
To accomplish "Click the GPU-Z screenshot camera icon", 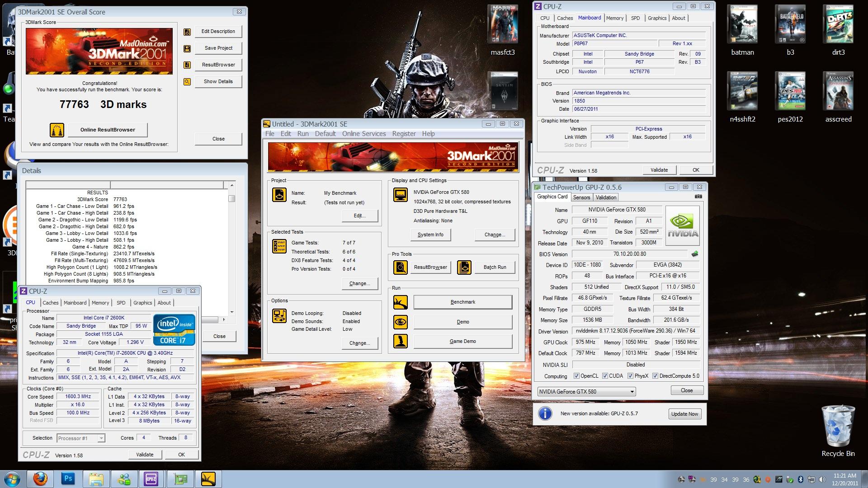I will point(698,197).
